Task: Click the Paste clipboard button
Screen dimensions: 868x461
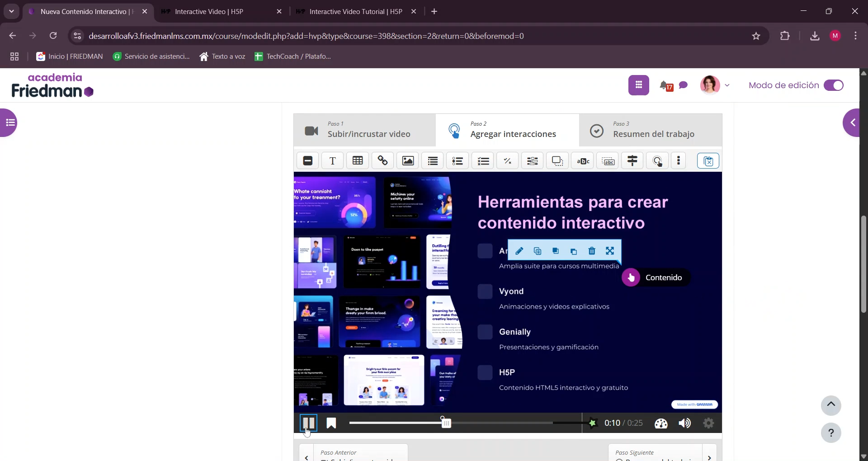Action: click(708, 161)
